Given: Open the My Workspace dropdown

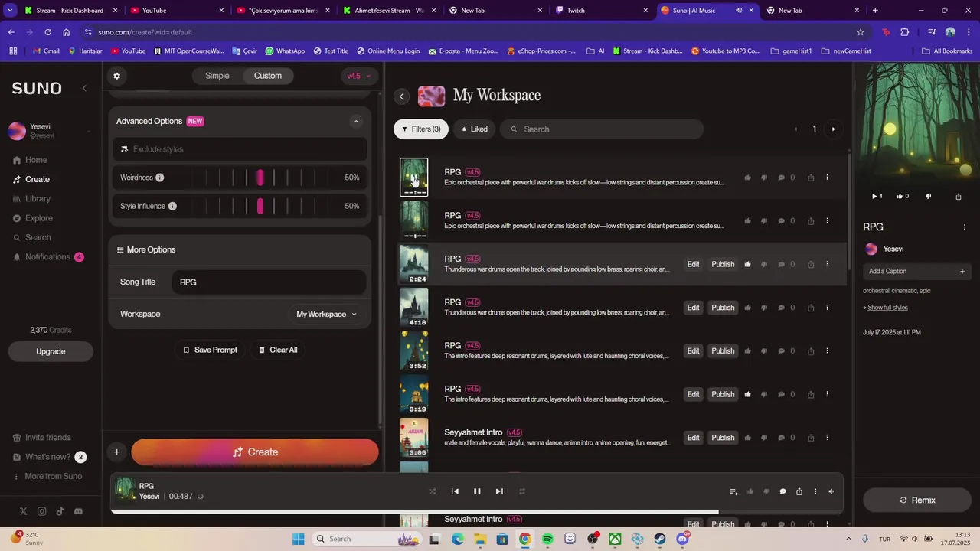Looking at the screenshot, I should (326, 315).
